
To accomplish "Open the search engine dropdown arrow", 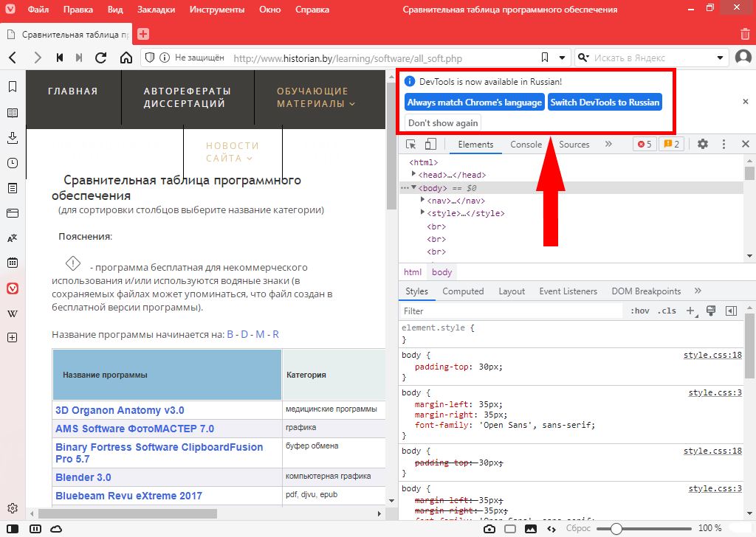I will tap(720, 58).
